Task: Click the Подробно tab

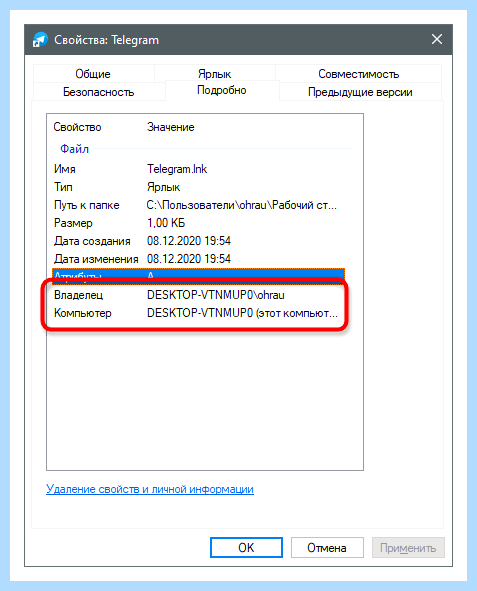Action: (222, 90)
